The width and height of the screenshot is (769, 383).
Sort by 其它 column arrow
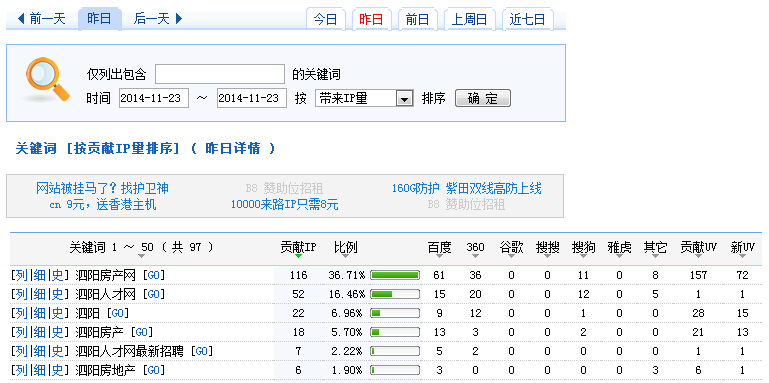click(x=655, y=256)
